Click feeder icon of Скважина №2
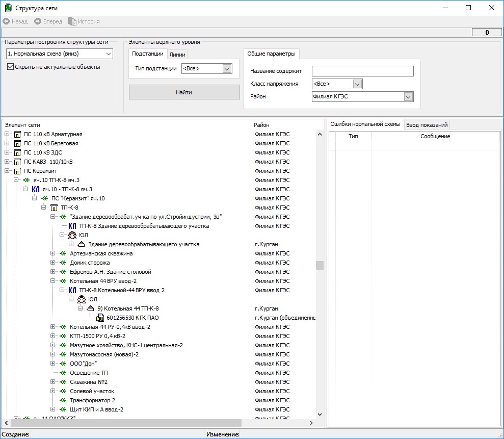Screen dimensions: 504x439 point(63,382)
